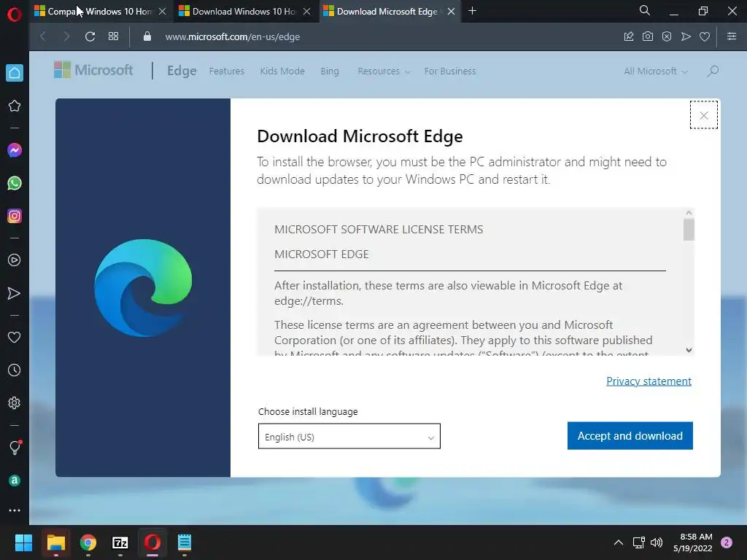Open the Speed Dial start page grid
The height and width of the screenshot is (560, 747).
pyautogui.click(x=113, y=36)
